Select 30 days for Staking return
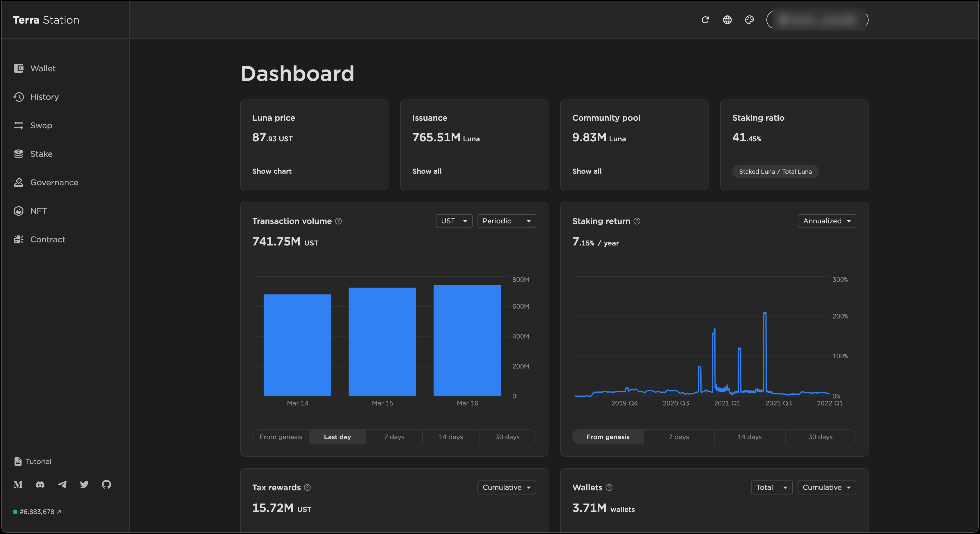Viewport: 980px width, 534px height. click(821, 437)
